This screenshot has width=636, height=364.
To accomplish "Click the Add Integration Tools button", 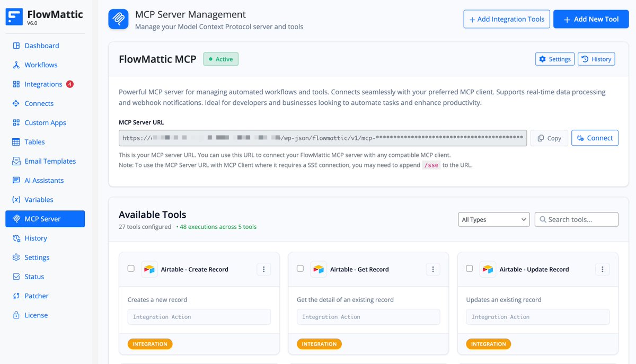I will click(x=507, y=19).
